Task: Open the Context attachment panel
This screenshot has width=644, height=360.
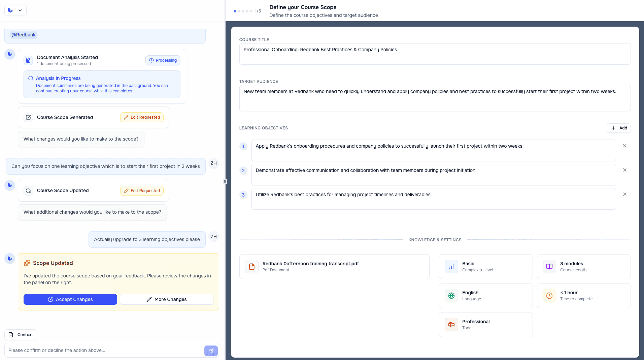Action: 20,334
